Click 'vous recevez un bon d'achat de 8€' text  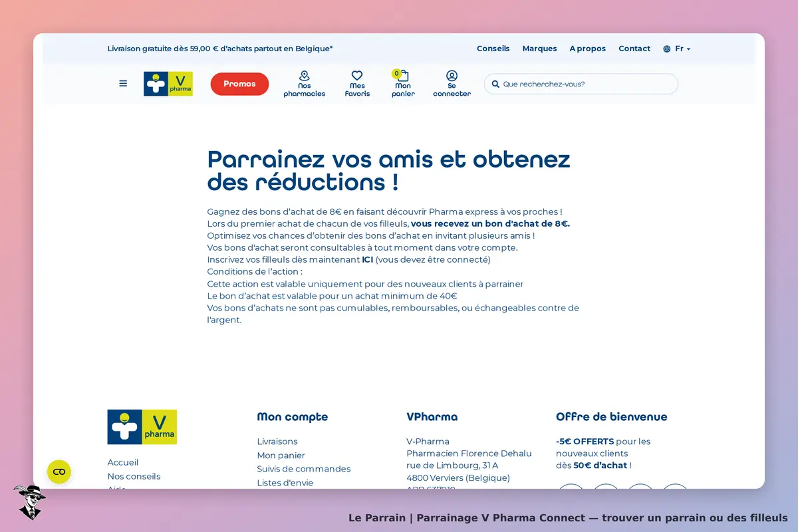click(490, 223)
